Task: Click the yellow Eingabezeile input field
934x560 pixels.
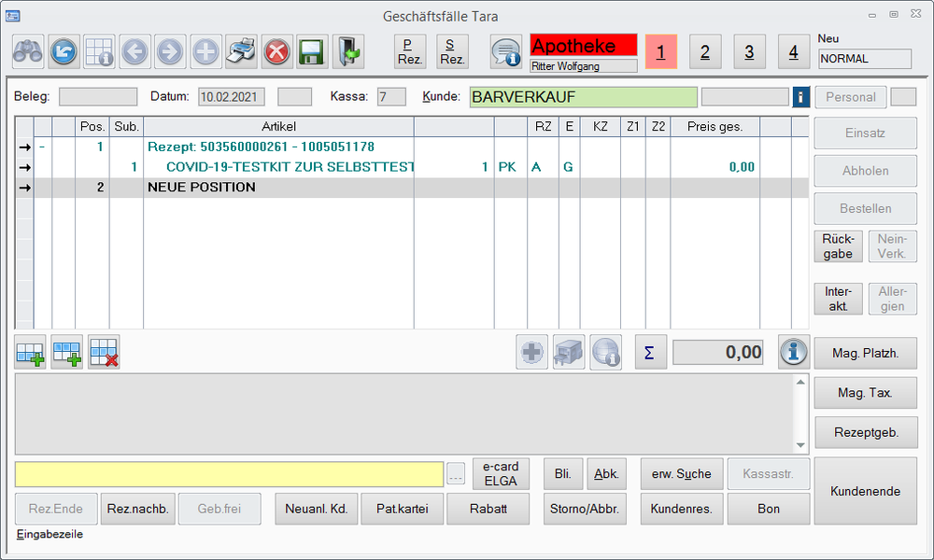Action: click(x=229, y=474)
